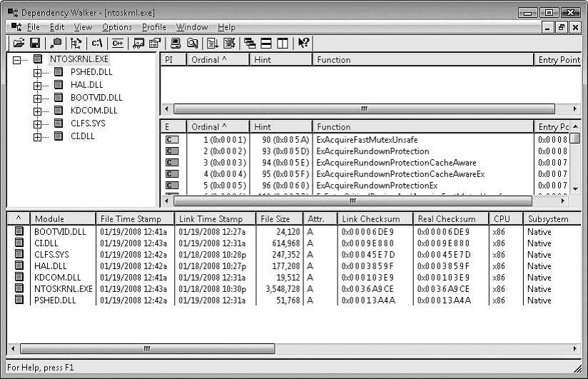Expand the CLFS.SYS tree node

(37, 124)
